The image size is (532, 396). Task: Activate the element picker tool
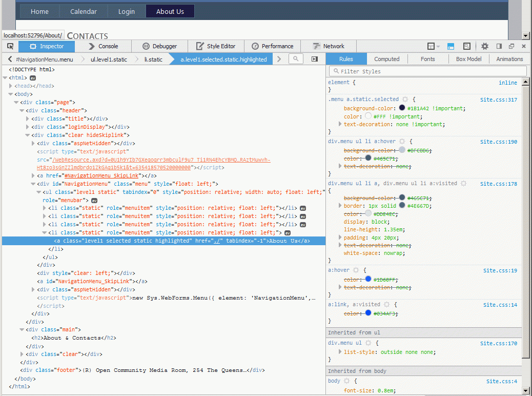[x=10, y=46]
